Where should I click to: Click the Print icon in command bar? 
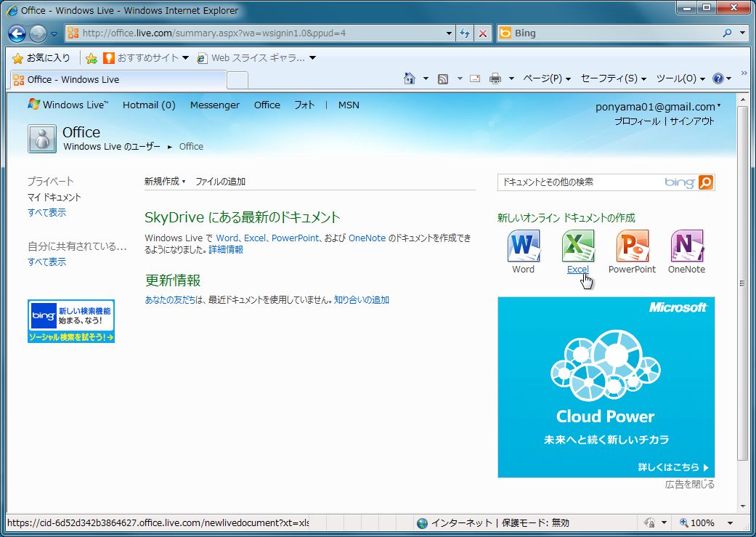pos(495,78)
